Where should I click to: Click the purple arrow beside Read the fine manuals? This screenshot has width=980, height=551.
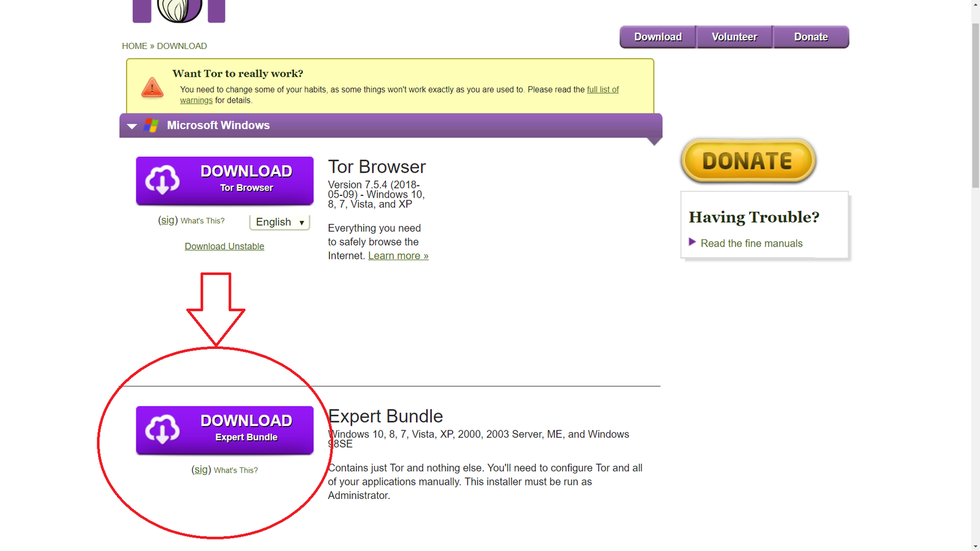coord(692,242)
